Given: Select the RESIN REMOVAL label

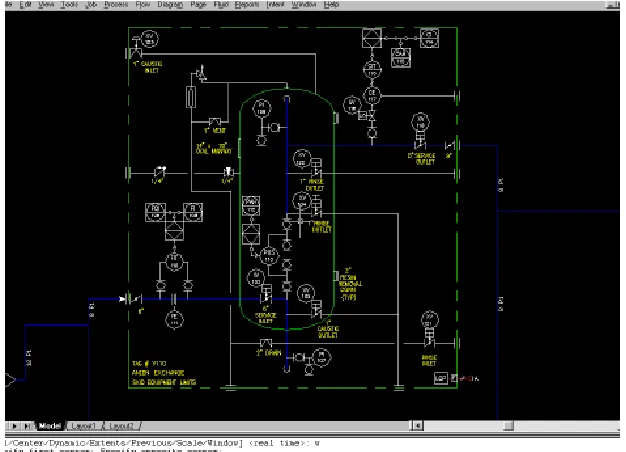Looking at the screenshot, I should (349, 284).
